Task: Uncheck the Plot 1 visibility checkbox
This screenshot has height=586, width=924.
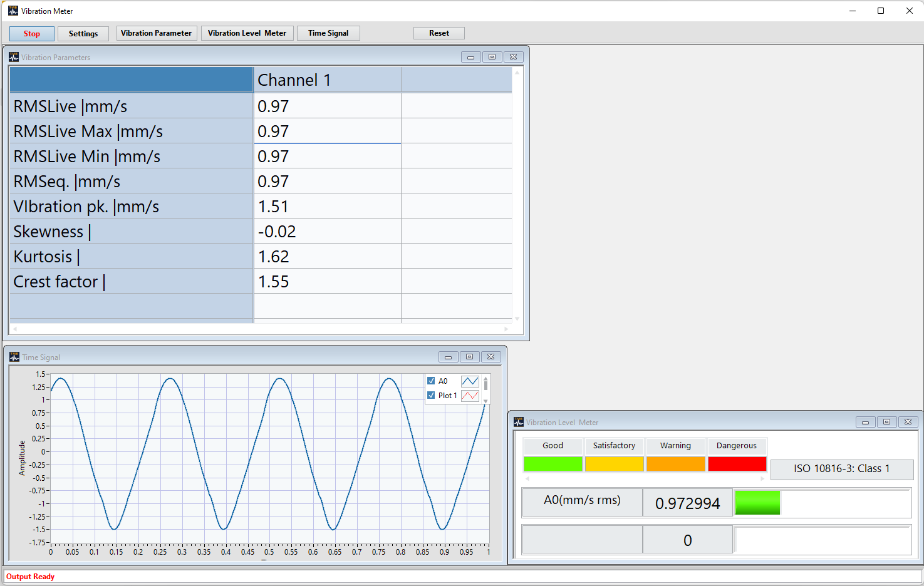Action: tap(431, 395)
